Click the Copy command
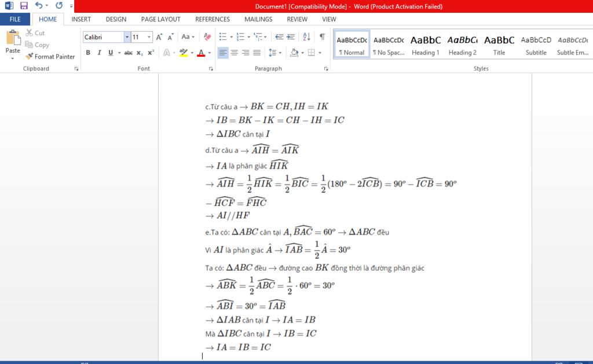This screenshot has height=364, width=593. pyautogui.click(x=37, y=45)
